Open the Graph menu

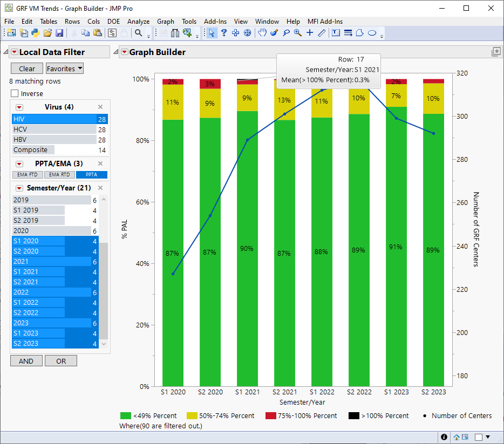(165, 22)
